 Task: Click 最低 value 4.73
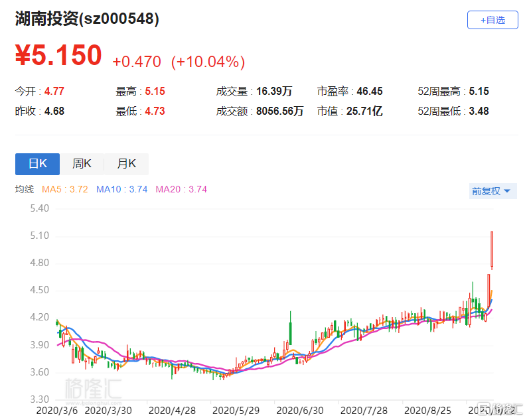[x=155, y=111]
